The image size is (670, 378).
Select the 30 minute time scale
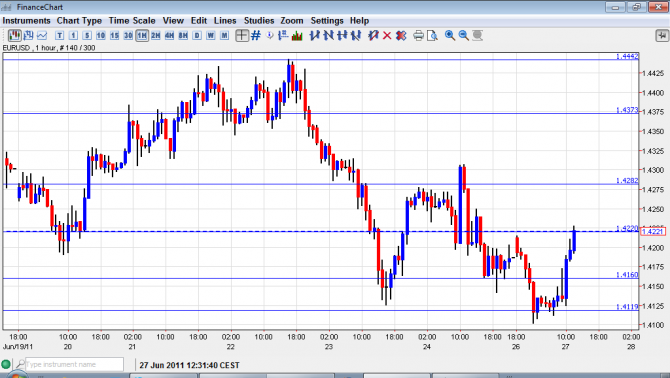click(128, 35)
